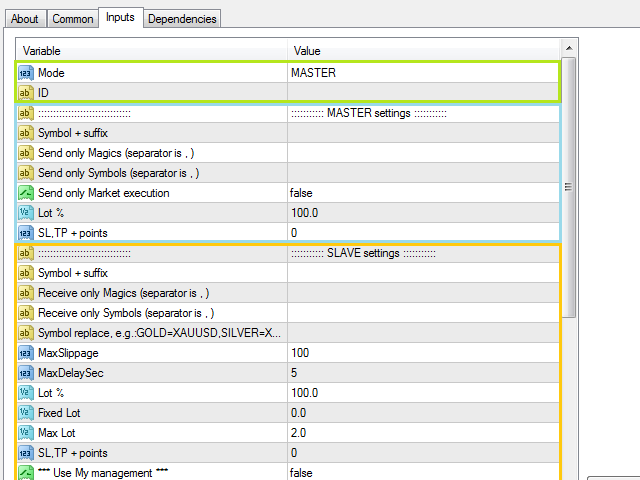Select Use My management label
Viewport: 640px width, 480px height.
point(103,473)
